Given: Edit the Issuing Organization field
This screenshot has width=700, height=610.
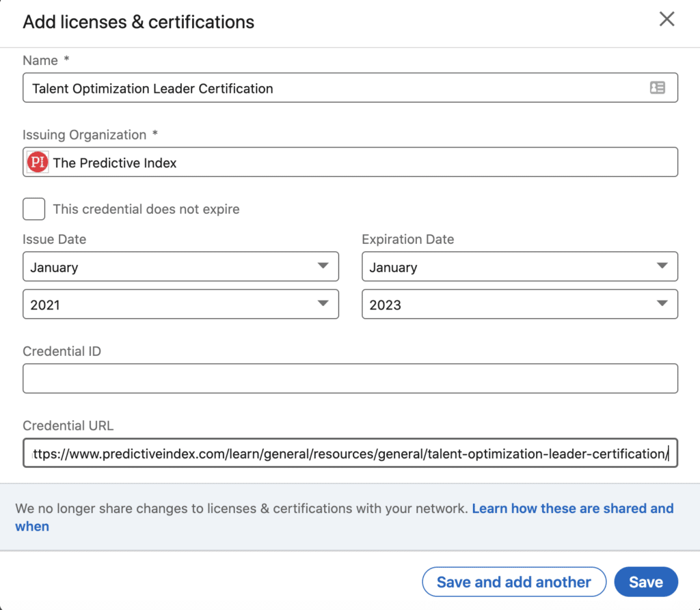Looking at the screenshot, I should pos(351,162).
